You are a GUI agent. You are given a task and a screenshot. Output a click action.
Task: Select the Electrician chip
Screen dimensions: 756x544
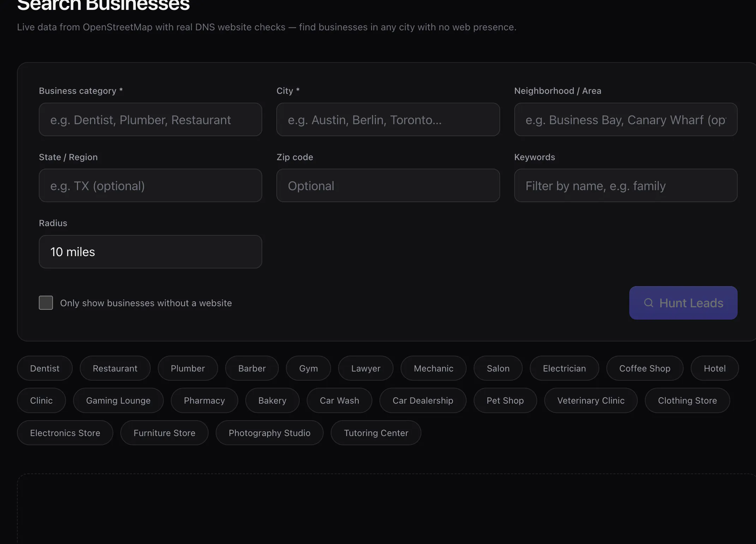tap(564, 368)
